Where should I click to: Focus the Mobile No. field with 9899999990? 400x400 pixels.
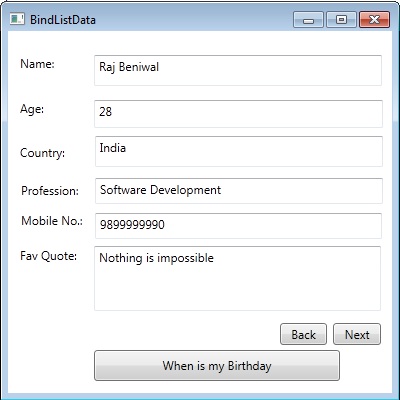(x=238, y=226)
